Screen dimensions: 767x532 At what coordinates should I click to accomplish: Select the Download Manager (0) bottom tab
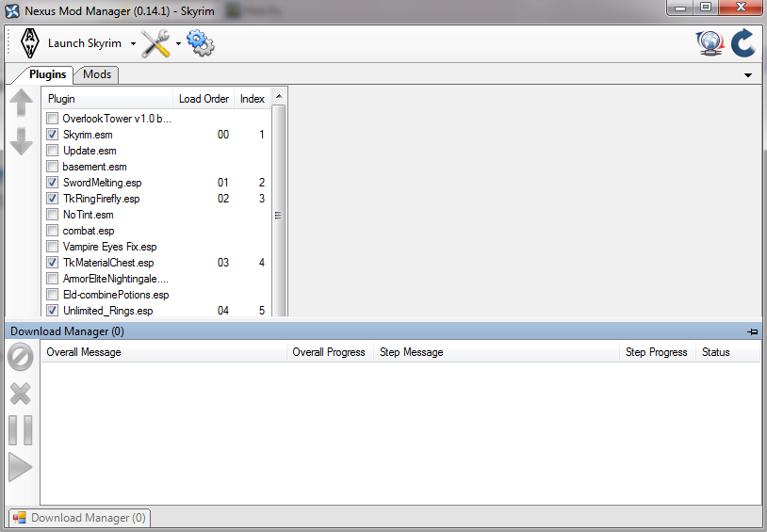click(x=80, y=518)
